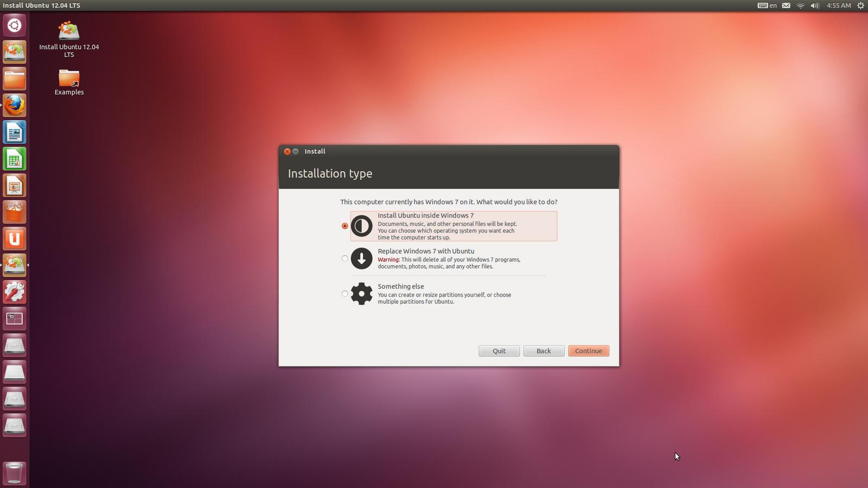Screen dimensions: 868x488
Task: Open LibreOffice Impress presentation launcher icon
Action: [15, 185]
